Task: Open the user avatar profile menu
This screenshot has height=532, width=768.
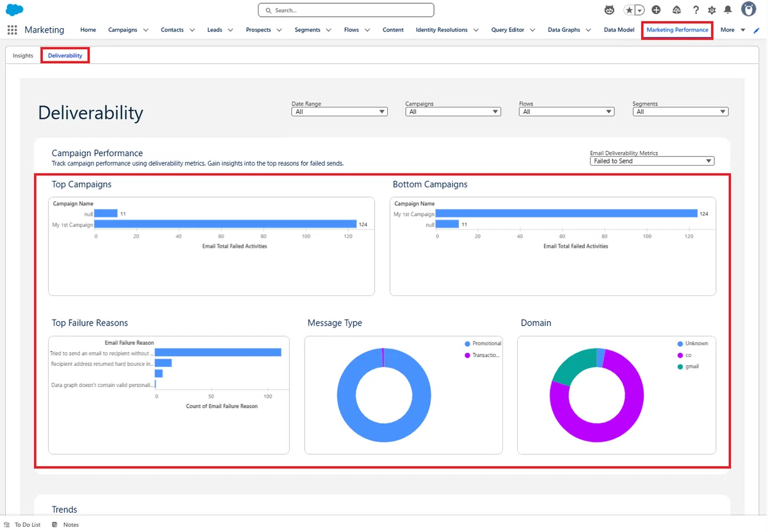Action: pyautogui.click(x=749, y=9)
